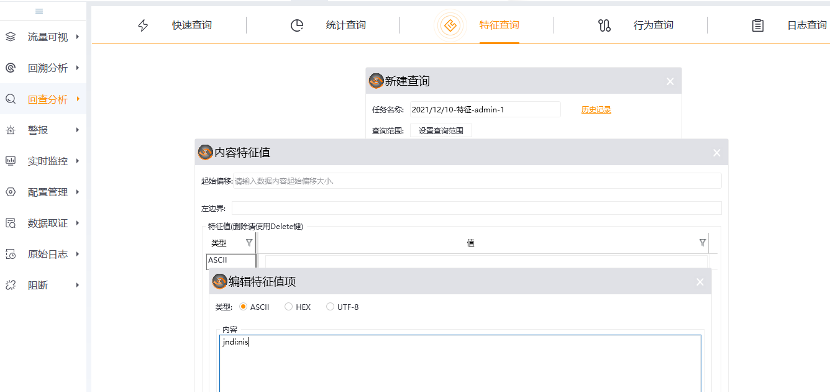Close the 新建查询 dialog

click(670, 81)
